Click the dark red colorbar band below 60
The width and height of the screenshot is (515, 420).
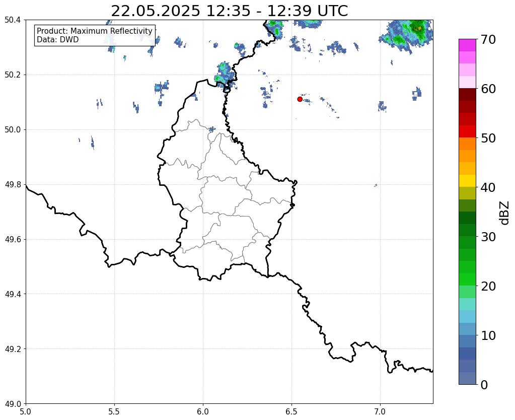point(467,94)
